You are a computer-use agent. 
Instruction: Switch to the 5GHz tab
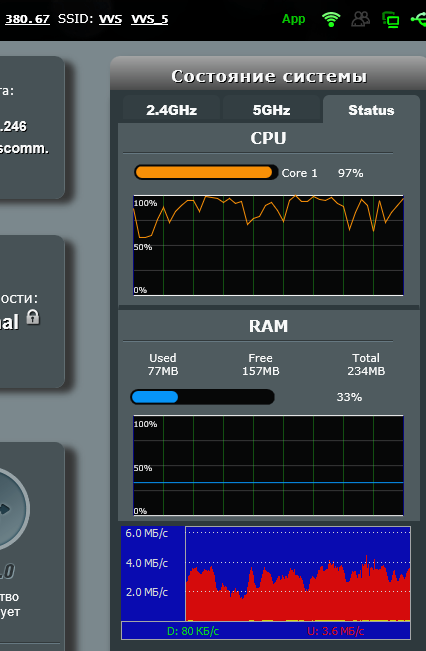coord(272,110)
